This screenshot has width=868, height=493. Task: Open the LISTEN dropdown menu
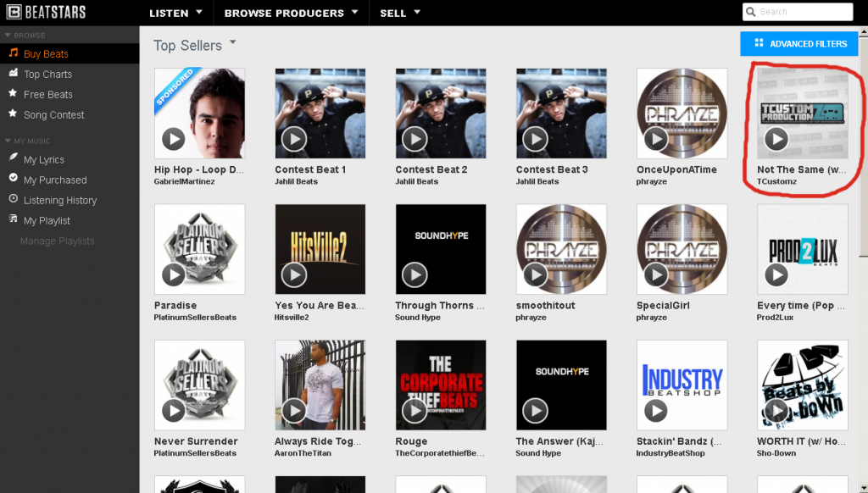coord(175,13)
